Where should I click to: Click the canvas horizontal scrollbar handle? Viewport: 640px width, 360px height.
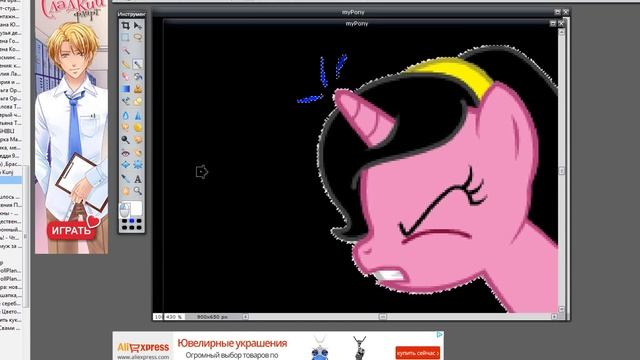[382, 317]
